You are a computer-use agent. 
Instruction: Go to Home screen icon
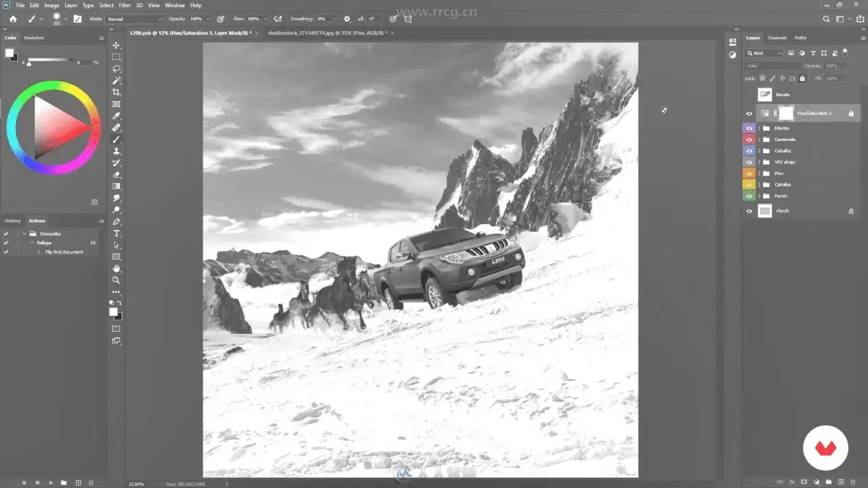[x=13, y=19]
